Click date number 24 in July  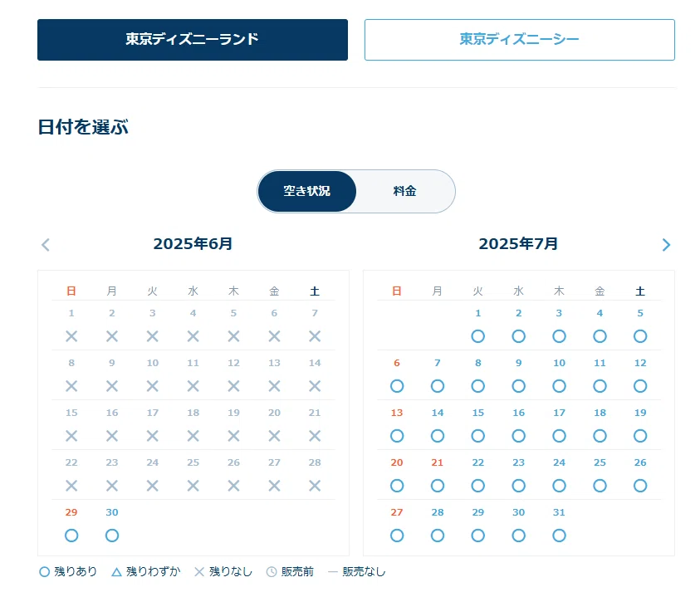click(560, 462)
